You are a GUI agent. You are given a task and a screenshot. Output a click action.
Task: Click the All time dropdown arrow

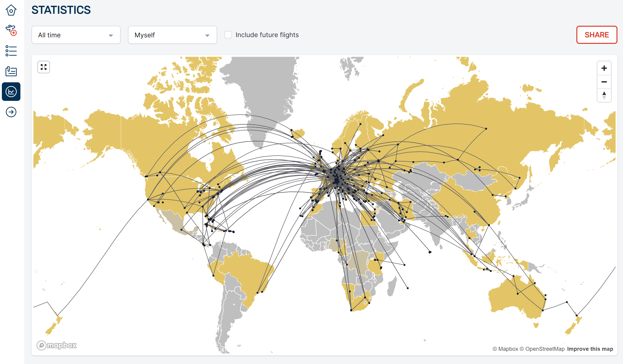(x=111, y=35)
